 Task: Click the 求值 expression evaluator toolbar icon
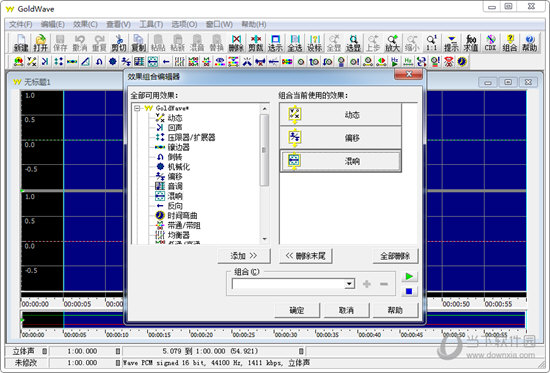471,43
